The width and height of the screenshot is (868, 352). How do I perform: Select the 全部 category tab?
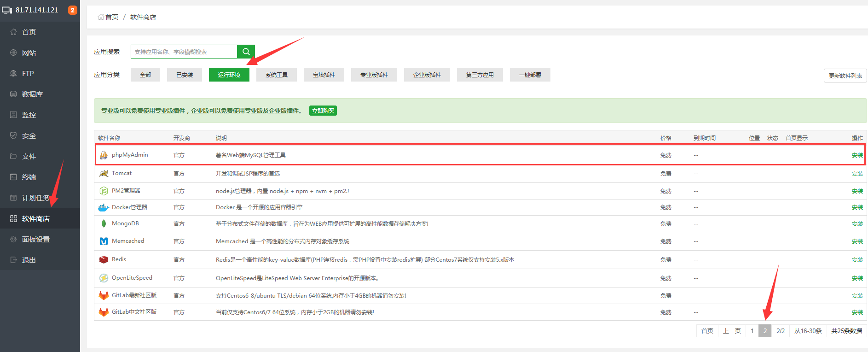pyautogui.click(x=145, y=75)
